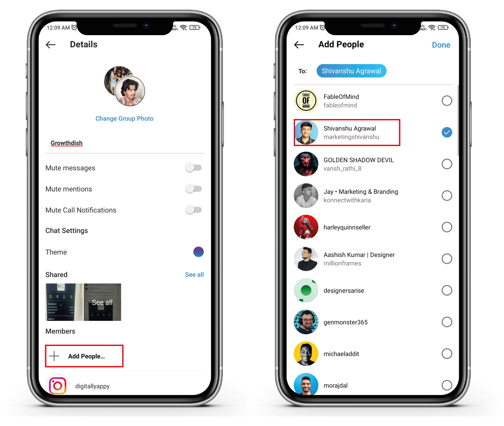Tap Done button to confirm selection
This screenshot has height=426, width=504.
pos(441,44)
